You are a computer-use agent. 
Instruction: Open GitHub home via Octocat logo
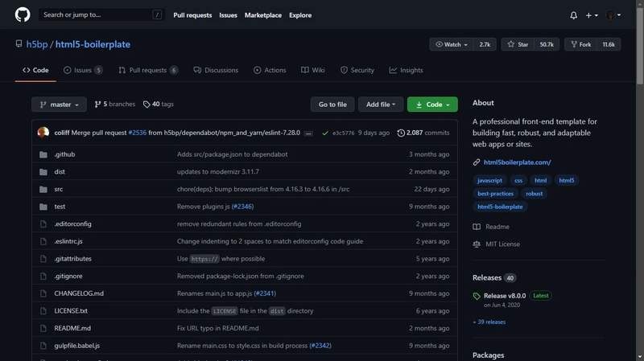pos(23,14)
